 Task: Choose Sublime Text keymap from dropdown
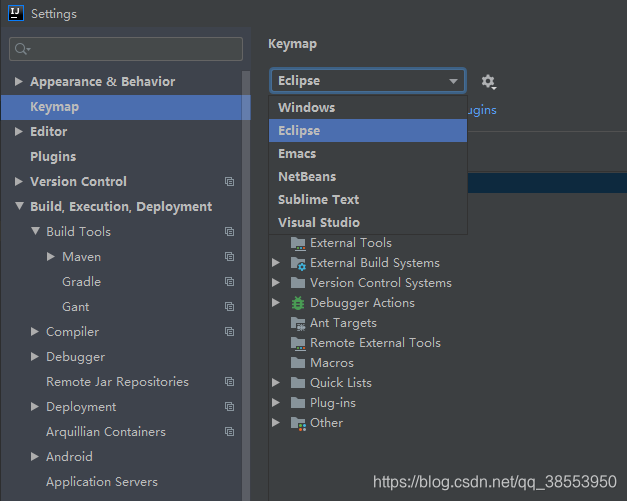pos(367,200)
